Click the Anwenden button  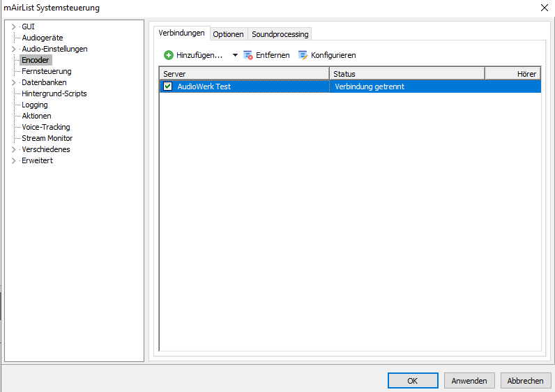click(469, 381)
